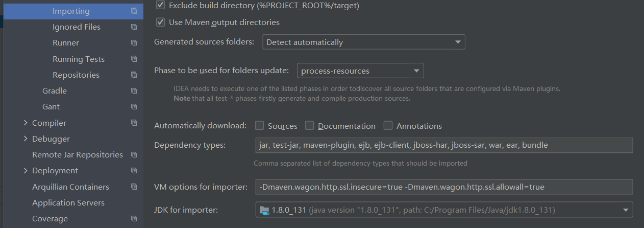The image size is (644, 228).
Task: Toggle Use Maven output directories checkbox
Action: click(161, 22)
